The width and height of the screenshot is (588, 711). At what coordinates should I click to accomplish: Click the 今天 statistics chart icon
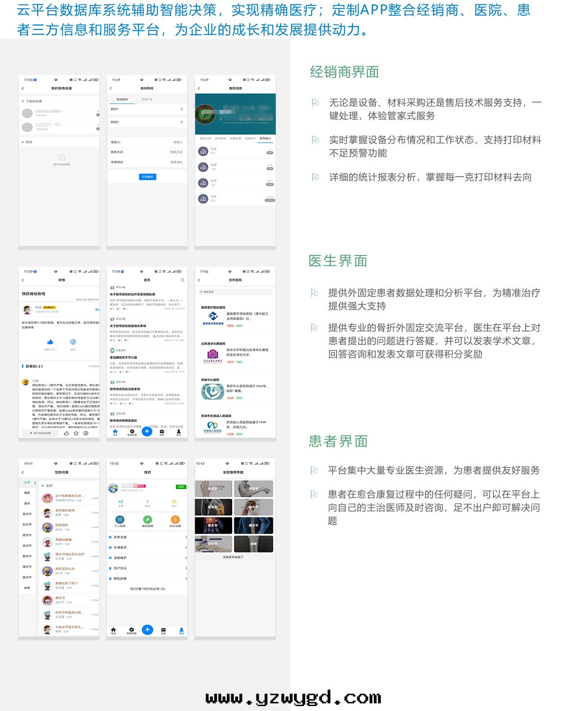[x=203, y=152]
